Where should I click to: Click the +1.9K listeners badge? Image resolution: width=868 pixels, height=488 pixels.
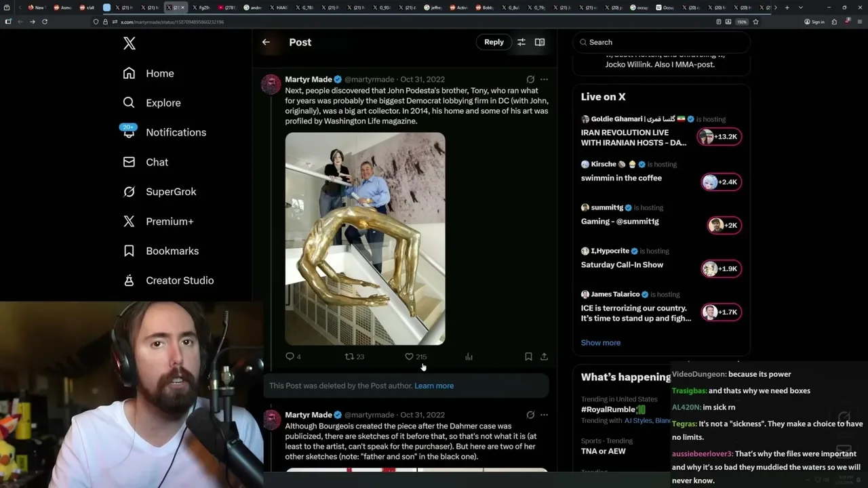click(722, 268)
